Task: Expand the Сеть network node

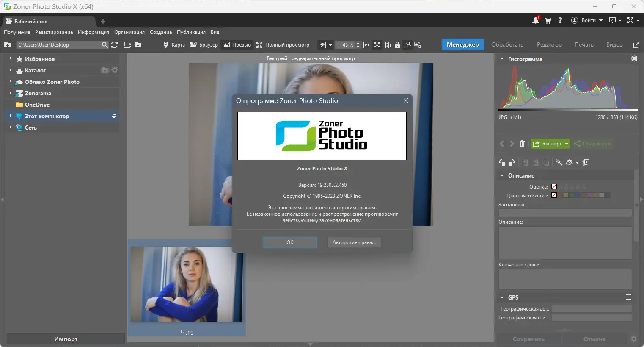Action: point(10,128)
